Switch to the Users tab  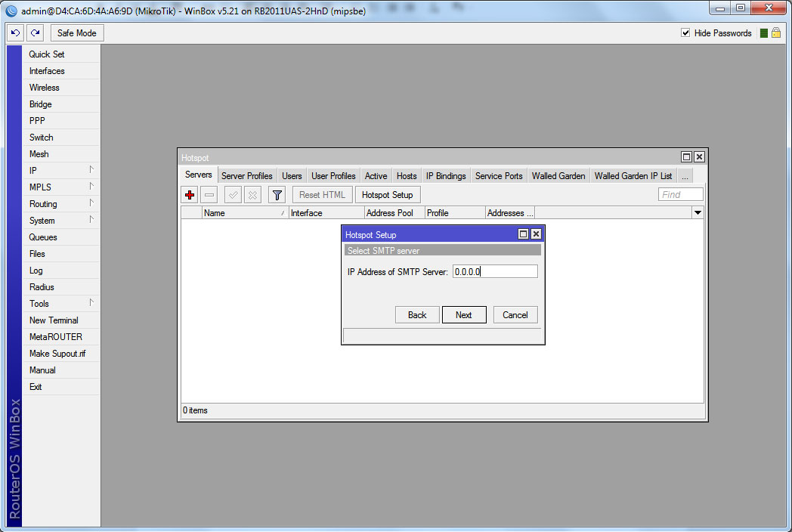292,175
